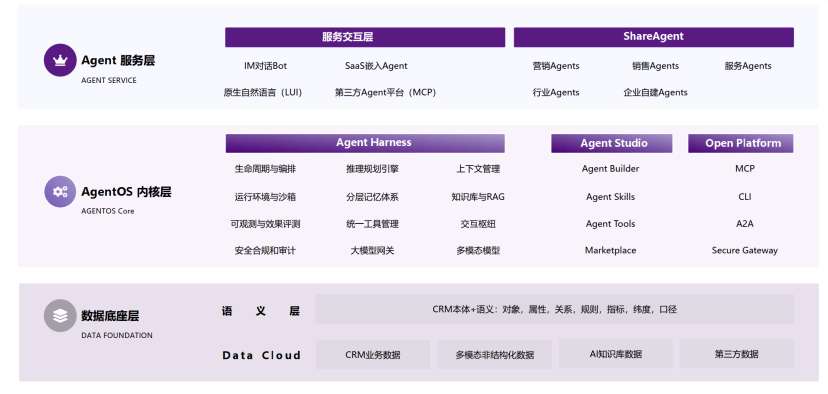Click CLI under Open Platform
This screenshot has height=394, width=828.
coord(745,196)
